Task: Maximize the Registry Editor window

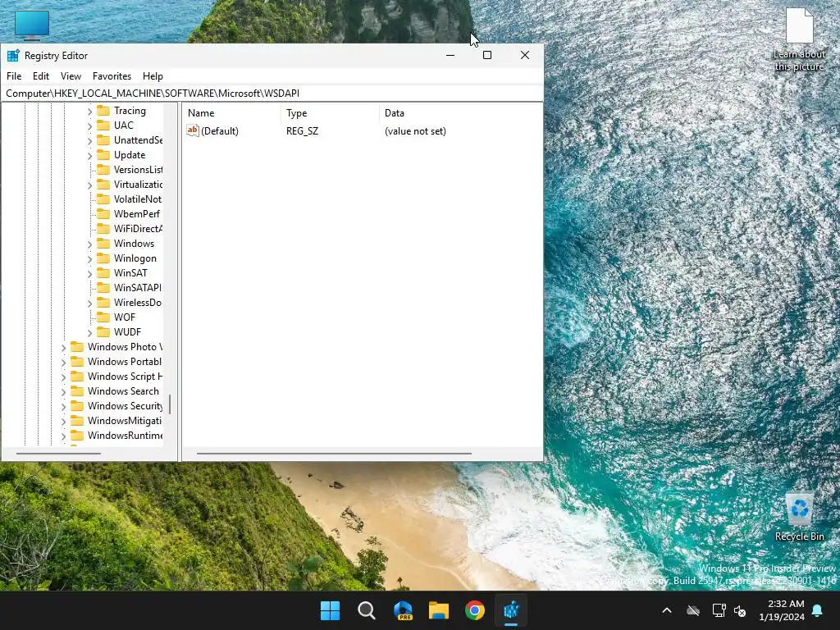Action: tap(487, 55)
